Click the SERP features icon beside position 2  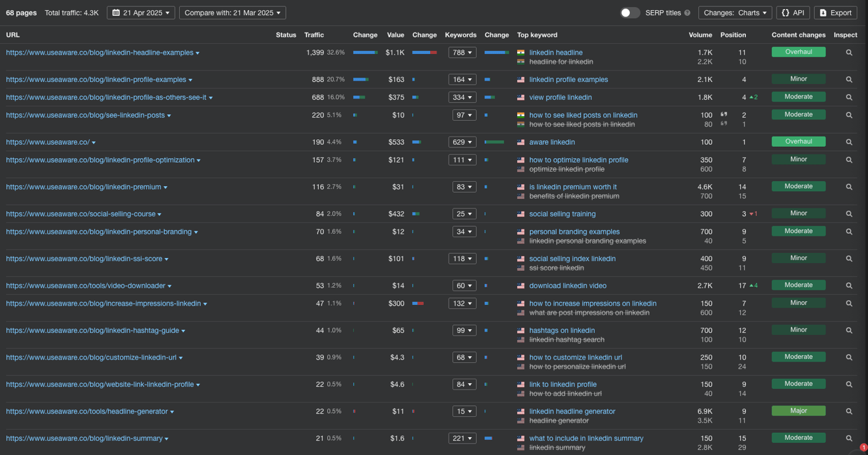tap(724, 114)
